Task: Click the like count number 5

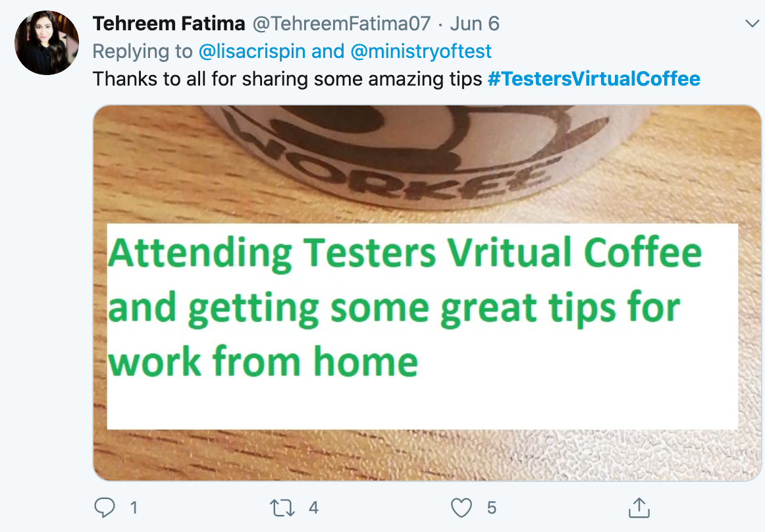Action: [492, 508]
